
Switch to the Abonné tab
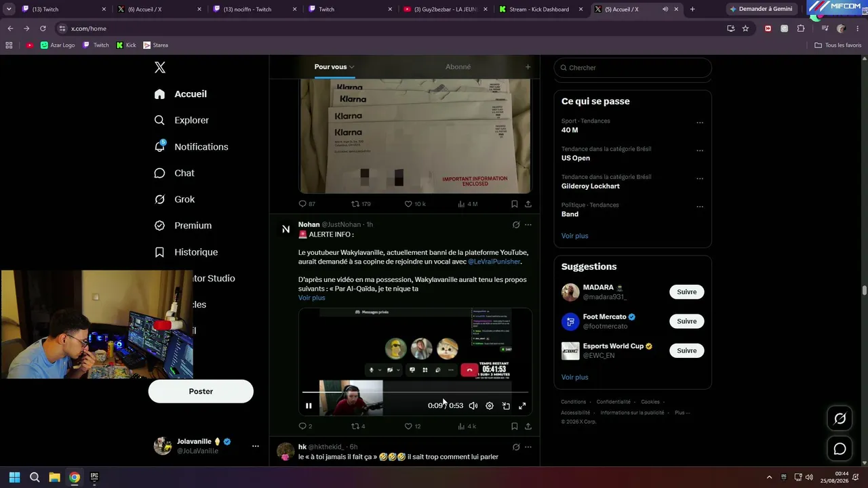click(458, 66)
